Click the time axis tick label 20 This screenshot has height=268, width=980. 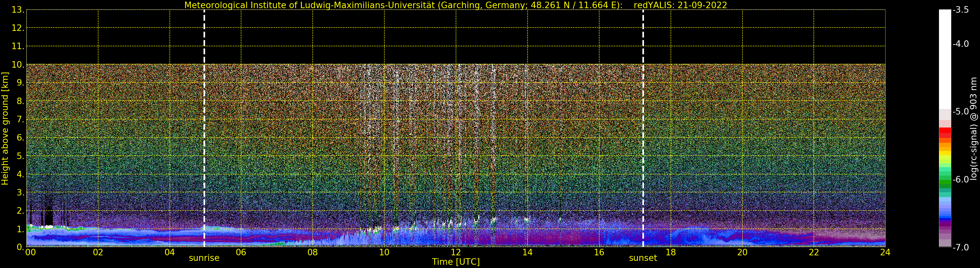pyautogui.click(x=742, y=252)
